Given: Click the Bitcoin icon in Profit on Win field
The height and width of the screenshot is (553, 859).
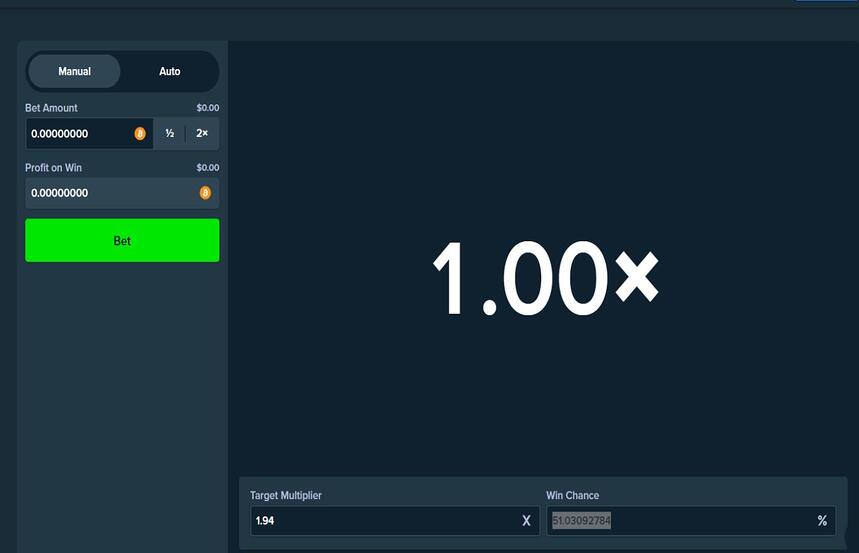Looking at the screenshot, I should pyautogui.click(x=205, y=193).
